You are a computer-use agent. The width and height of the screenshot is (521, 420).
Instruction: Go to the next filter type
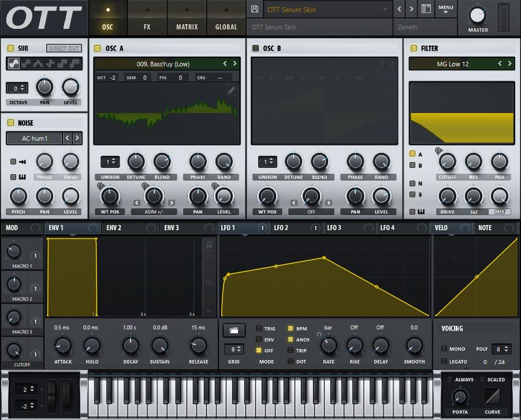(x=509, y=63)
